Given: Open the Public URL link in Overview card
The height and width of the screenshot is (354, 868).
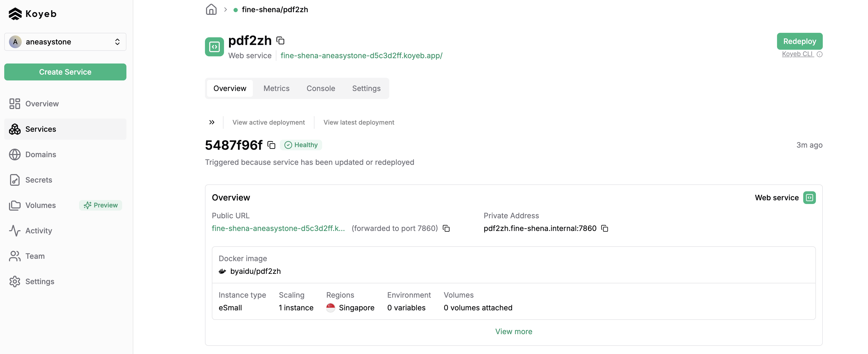Looking at the screenshot, I should pyautogui.click(x=278, y=228).
